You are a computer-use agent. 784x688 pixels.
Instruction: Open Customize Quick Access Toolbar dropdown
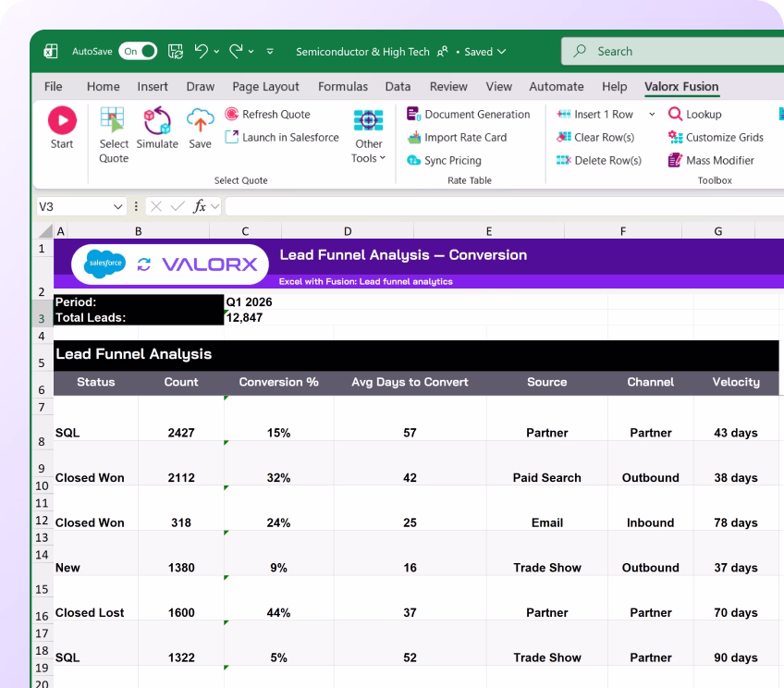[x=270, y=51]
